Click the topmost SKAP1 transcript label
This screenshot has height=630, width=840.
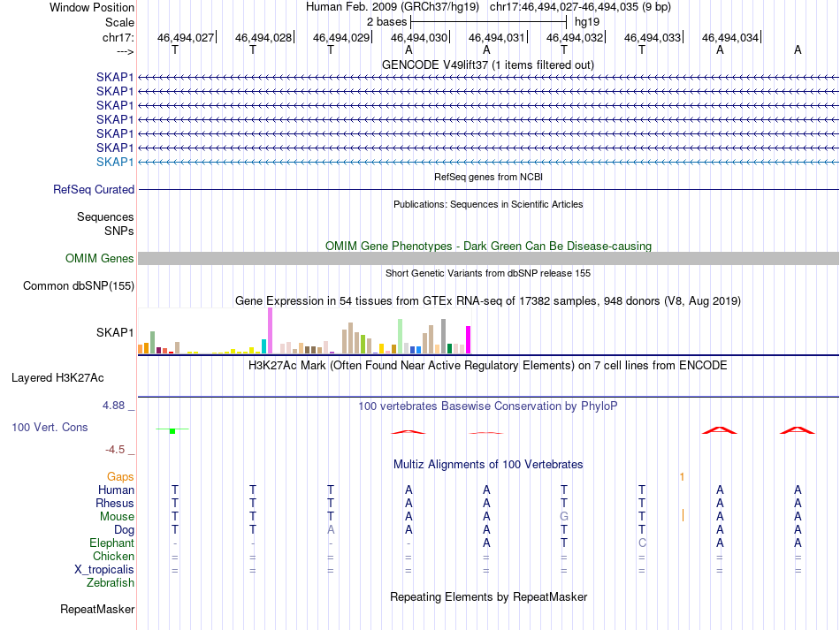115,77
